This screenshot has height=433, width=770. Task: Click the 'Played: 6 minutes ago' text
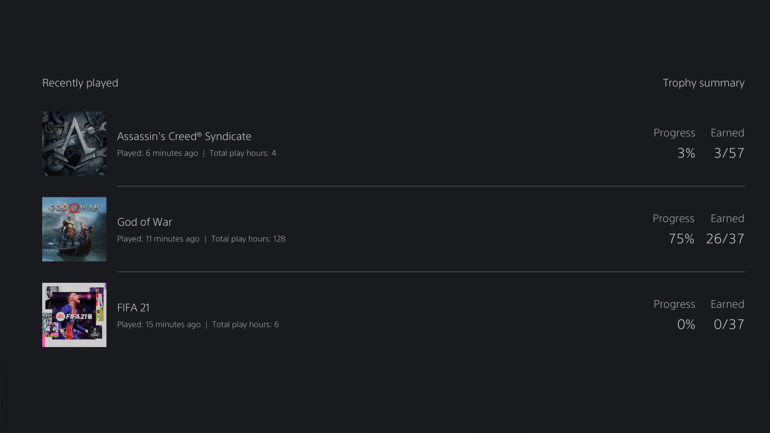point(158,153)
